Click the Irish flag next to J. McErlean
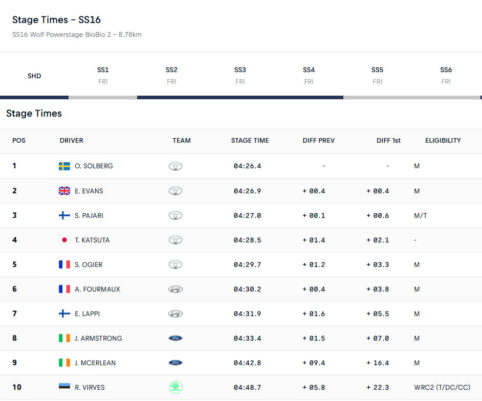The image size is (482, 401). [64, 363]
